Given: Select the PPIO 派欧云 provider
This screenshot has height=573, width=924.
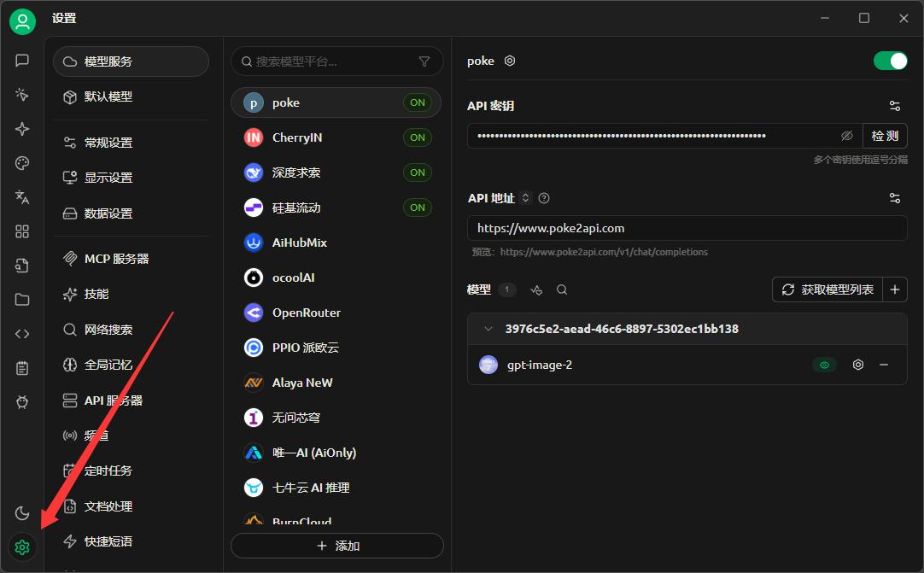Looking at the screenshot, I should 336,348.
